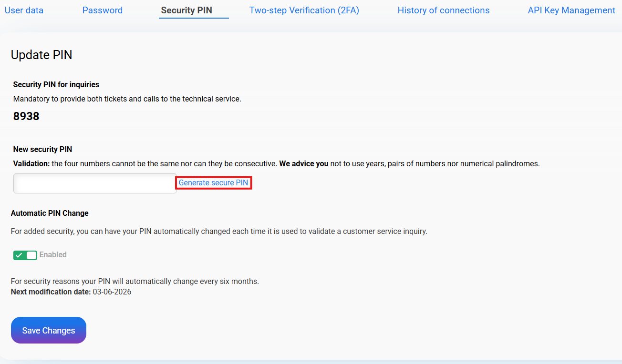Click the new security PIN input field
The image size is (622, 364).
click(95, 183)
